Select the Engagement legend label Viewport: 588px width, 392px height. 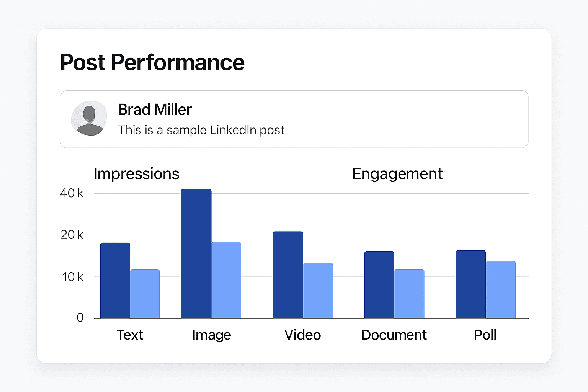(x=397, y=174)
